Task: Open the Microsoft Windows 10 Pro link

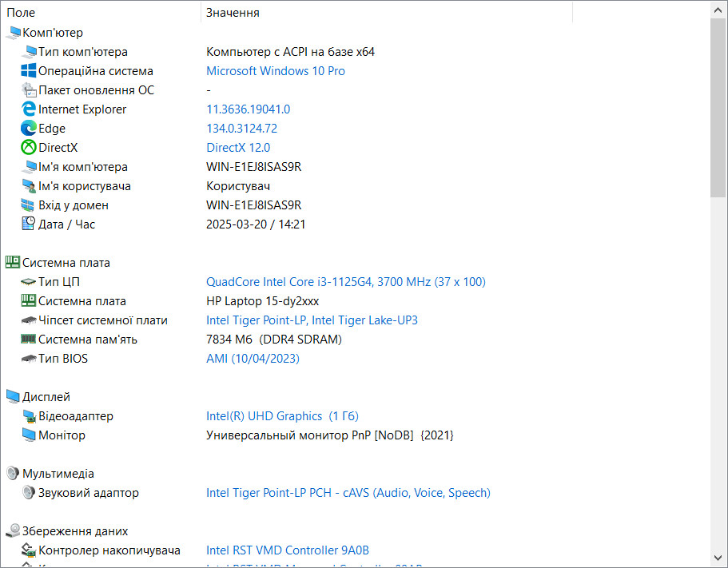Action: [276, 71]
